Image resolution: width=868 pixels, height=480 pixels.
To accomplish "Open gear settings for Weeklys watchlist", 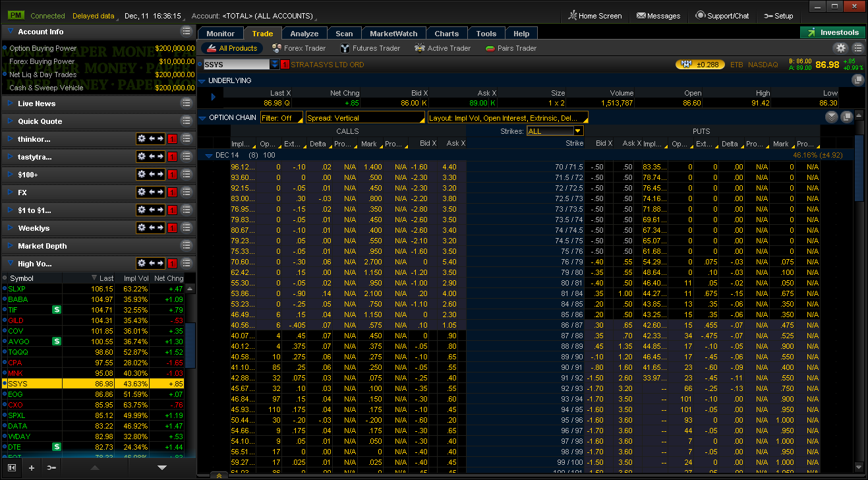I will coord(141,228).
